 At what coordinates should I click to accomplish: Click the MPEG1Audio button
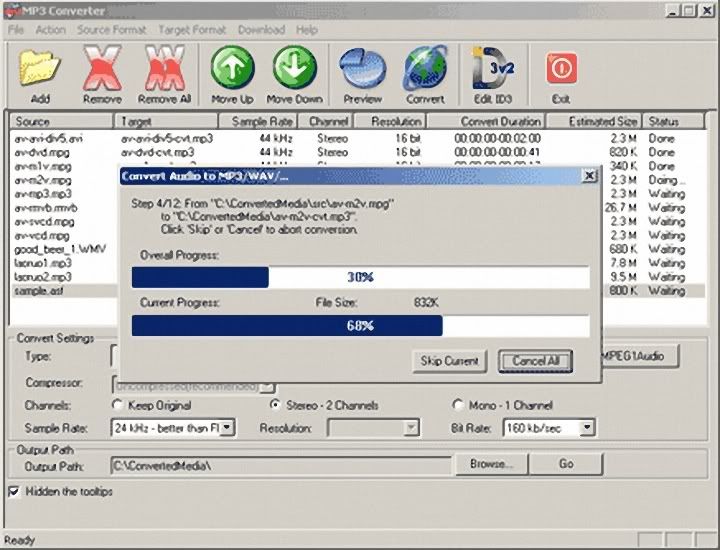coord(640,355)
